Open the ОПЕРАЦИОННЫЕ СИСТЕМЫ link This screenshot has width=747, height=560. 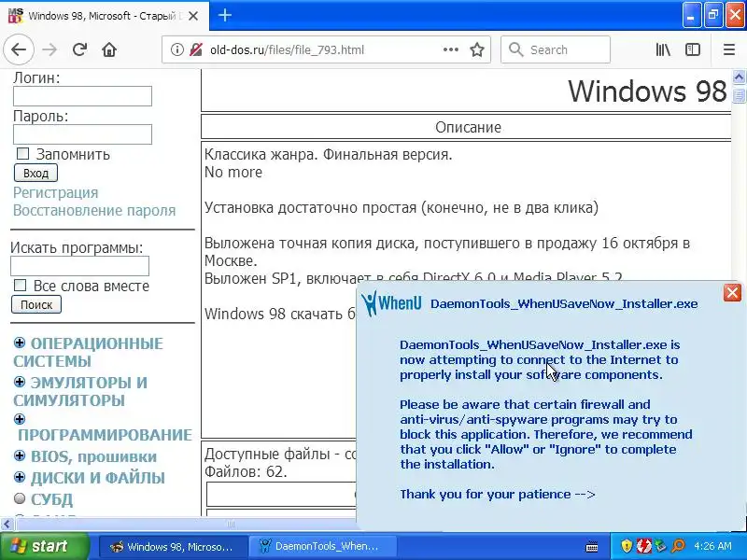click(88, 353)
